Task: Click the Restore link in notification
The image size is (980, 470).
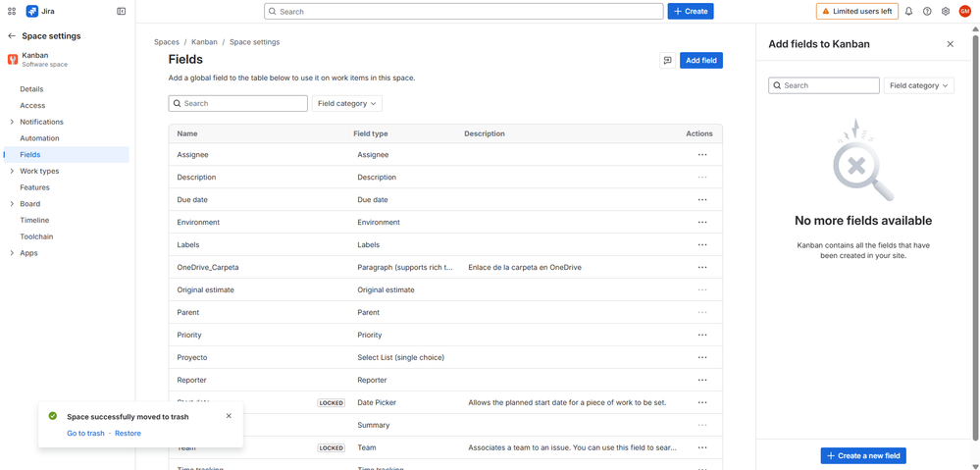Action: (x=129, y=433)
